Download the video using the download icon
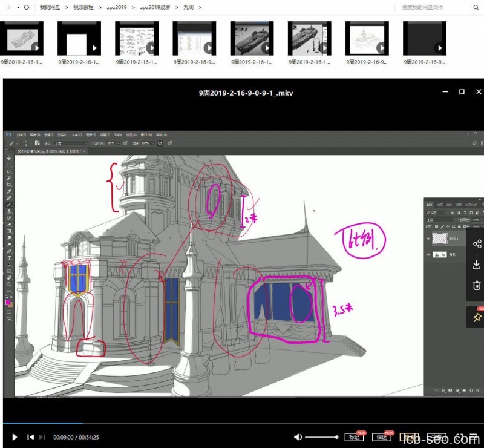This screenshot has height=448, width=484. click(x=477, y=265)
